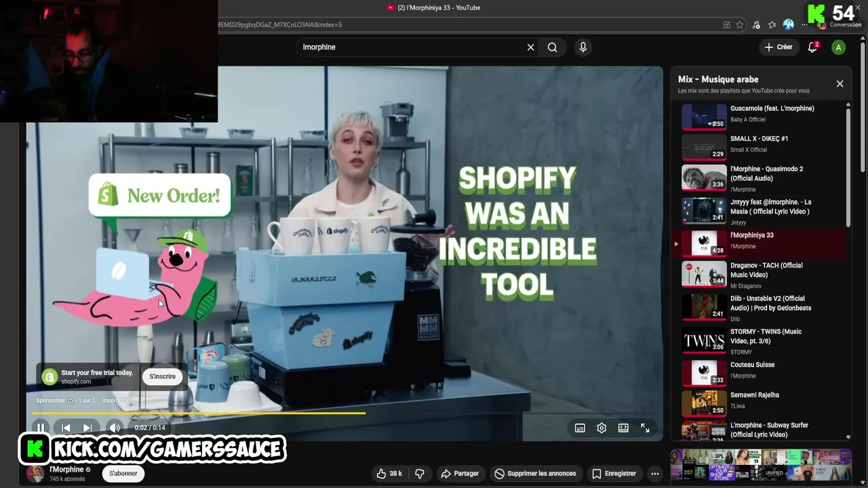This screenshot has height=488, width=868.
Task: Click the magnifier search button
Action: click(553, 47)
